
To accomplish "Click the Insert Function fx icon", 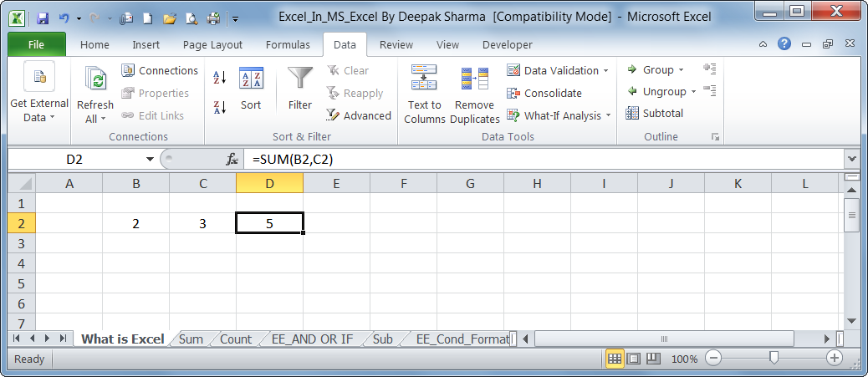I will pos(232,160).
